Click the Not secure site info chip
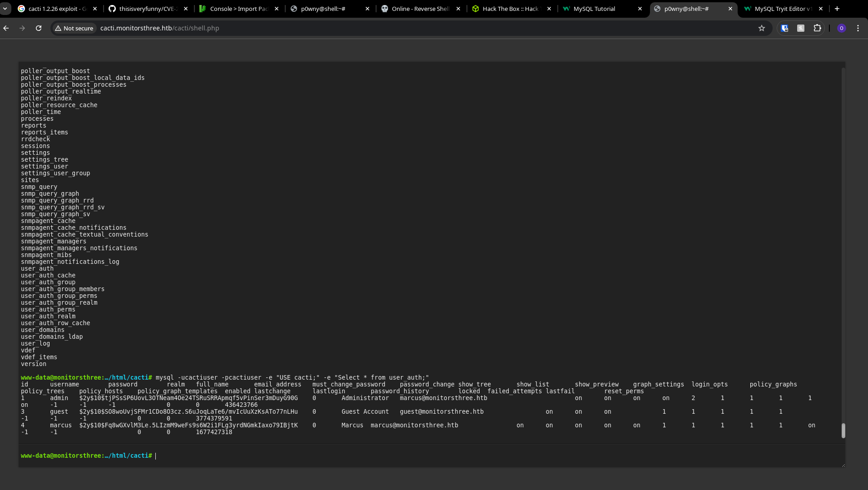 tap(74, 28)
